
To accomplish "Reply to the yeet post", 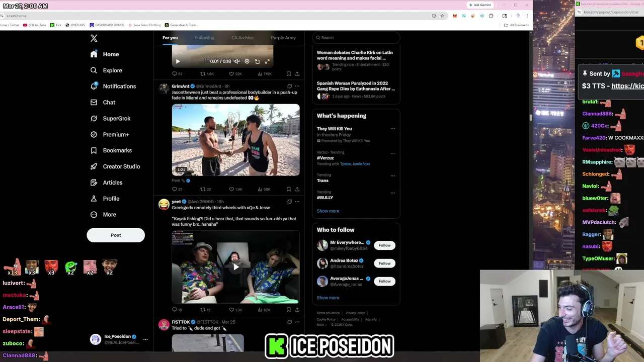I will [177, 310].
